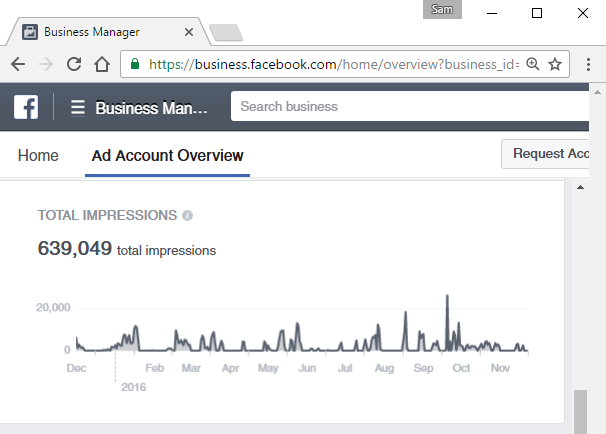Click the 20,000 axis label
The width and height of the screenshot is (606, 434).
(53, 308)
